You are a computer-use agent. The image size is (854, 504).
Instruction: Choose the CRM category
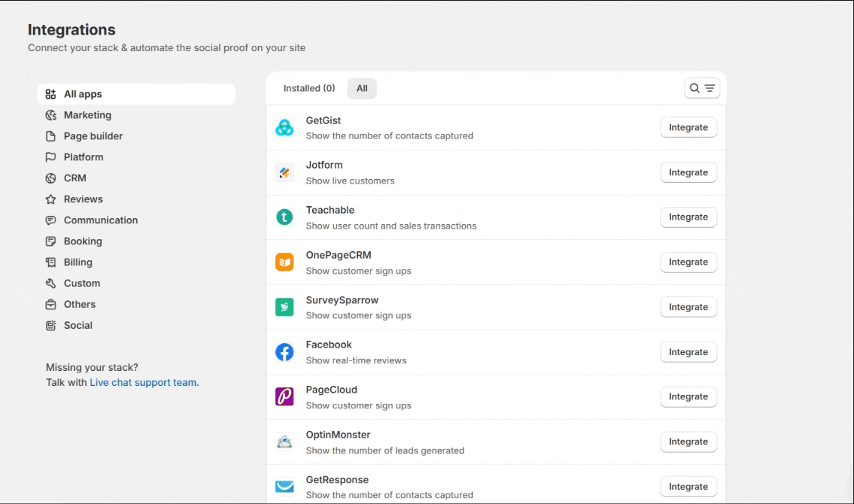click(75, 178)
